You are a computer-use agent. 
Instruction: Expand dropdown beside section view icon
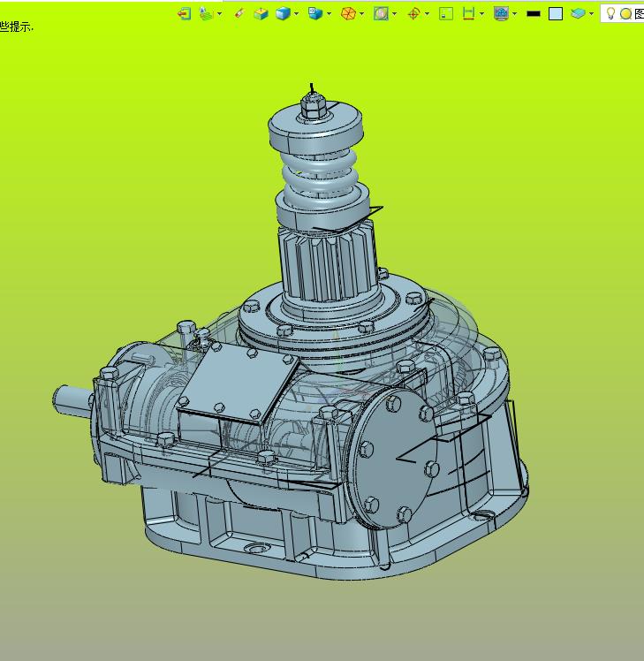tap(395, 14)
